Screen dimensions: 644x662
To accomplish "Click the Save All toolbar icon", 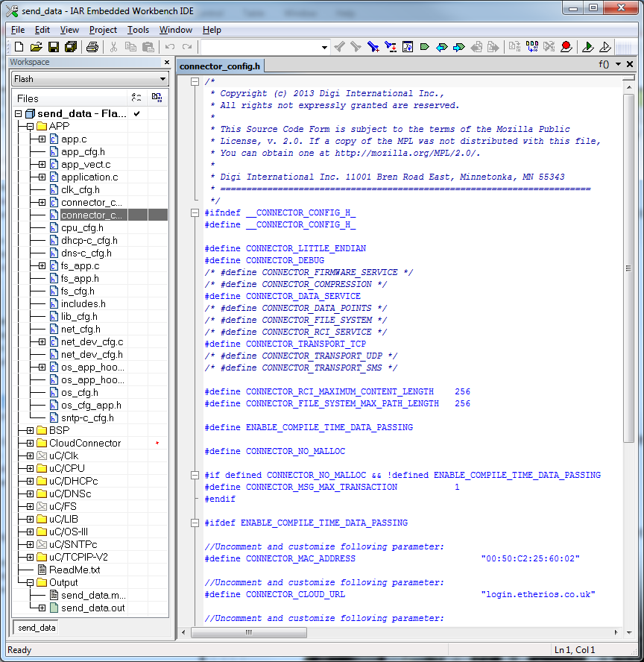I will tap(70, 47).
